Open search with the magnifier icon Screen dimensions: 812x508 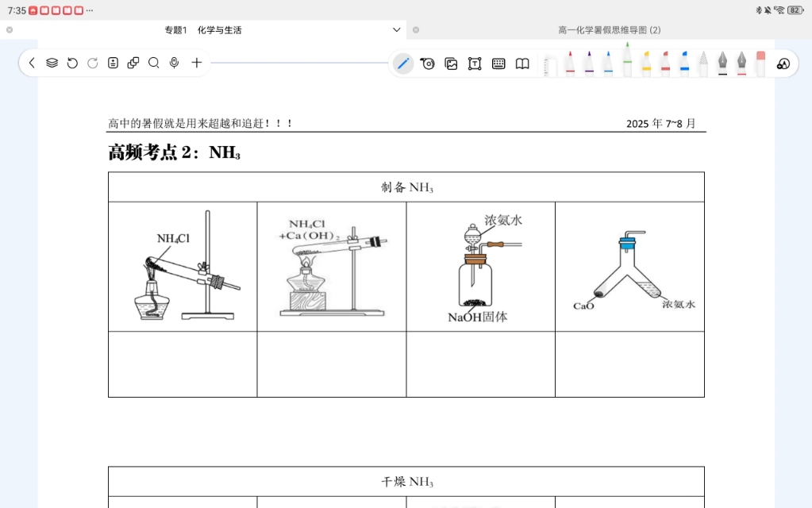pos(154,63)
